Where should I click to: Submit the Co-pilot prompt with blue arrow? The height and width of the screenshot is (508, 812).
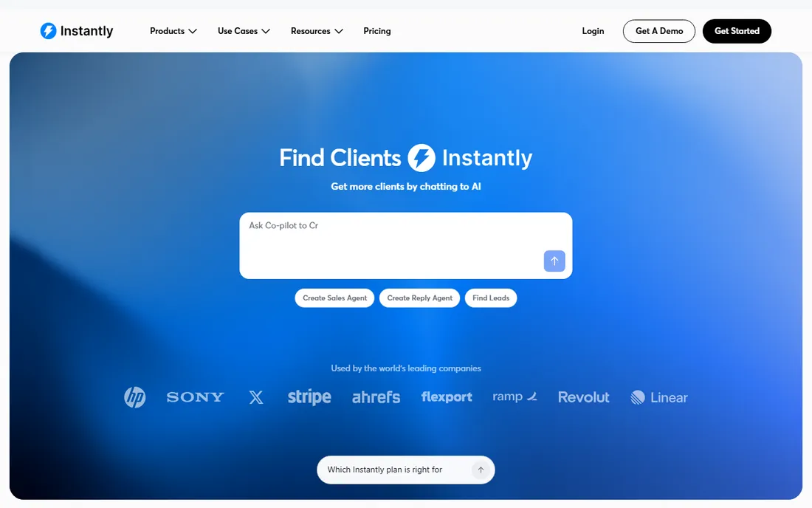pos(554,261)
